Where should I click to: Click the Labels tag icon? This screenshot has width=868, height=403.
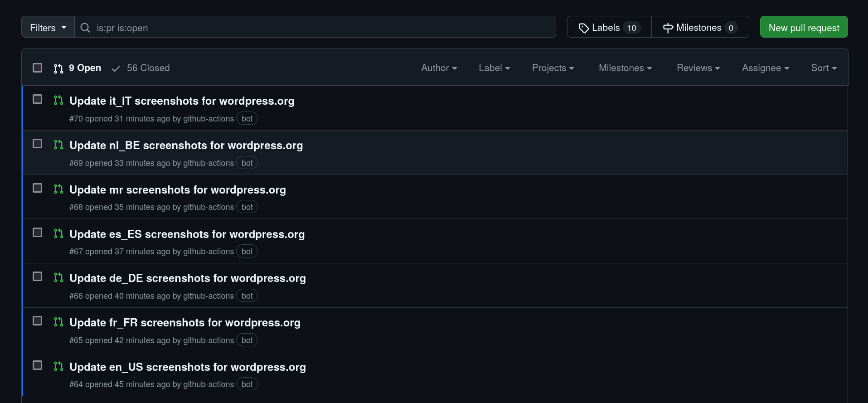[584, 28]
